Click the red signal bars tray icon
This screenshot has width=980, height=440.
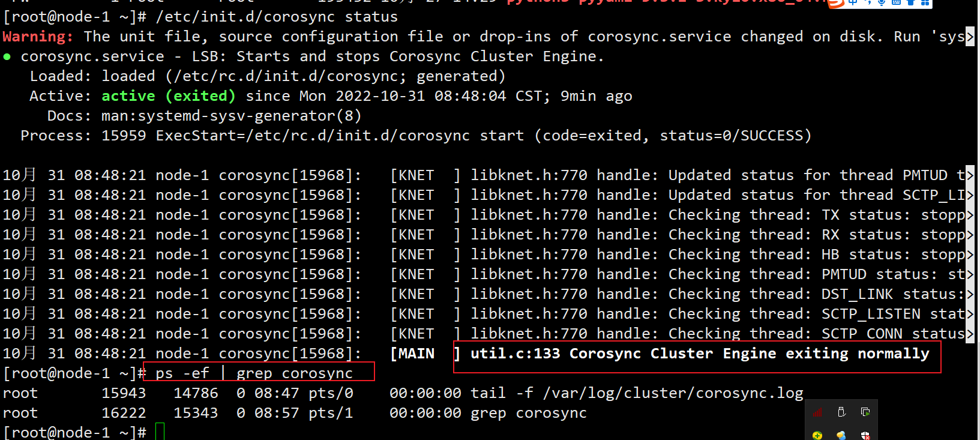[817, 412]
